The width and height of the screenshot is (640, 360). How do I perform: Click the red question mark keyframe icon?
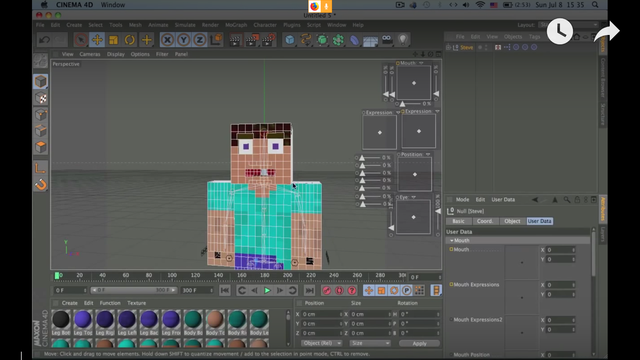click(352, 290)
